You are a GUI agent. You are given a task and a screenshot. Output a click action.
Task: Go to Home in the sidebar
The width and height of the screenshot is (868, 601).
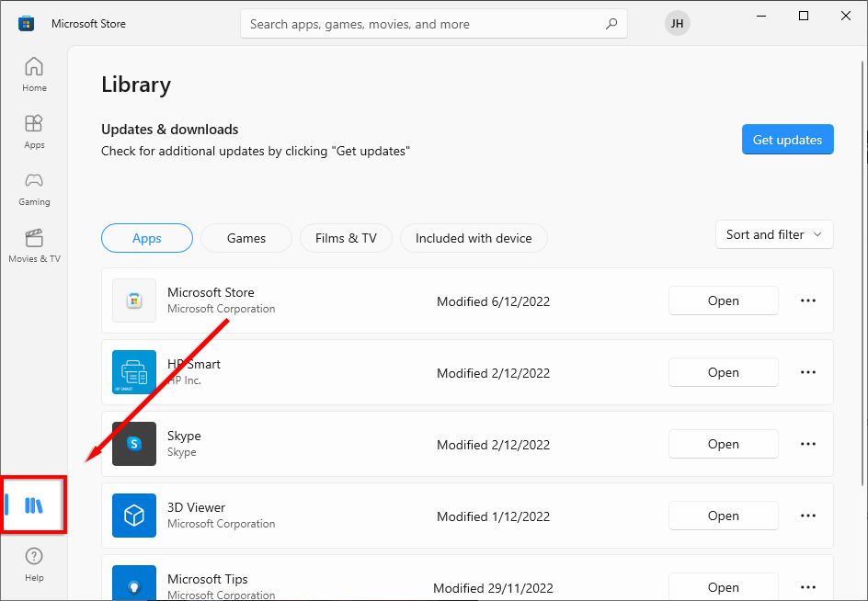tap(34, 74)
